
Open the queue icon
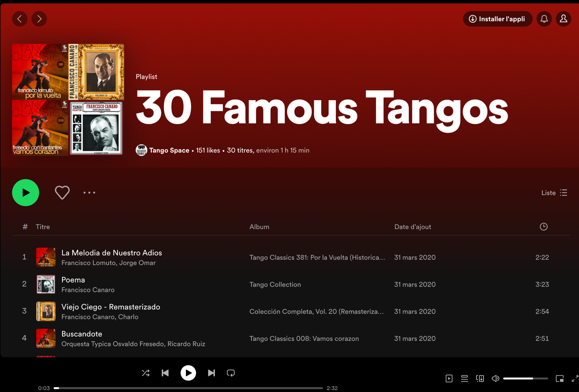pyautogui.click(x=464, y=378)
